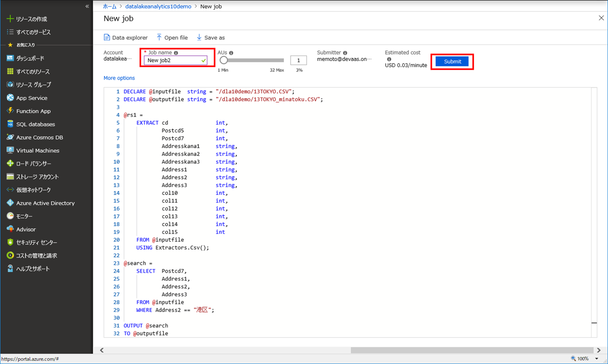Image resolution: width=608 pixels, height=364 pixels.
Task: Click the ヘルプとサポート person icon
Action: point(10,269)
